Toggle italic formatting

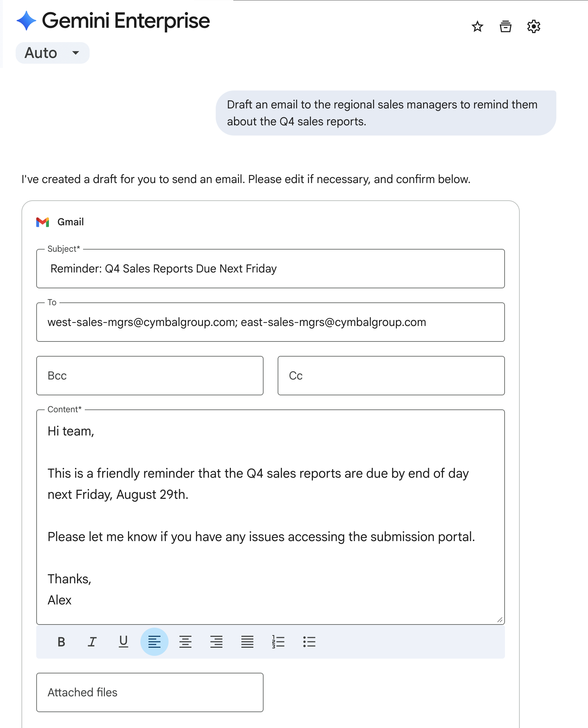[92, 641]
